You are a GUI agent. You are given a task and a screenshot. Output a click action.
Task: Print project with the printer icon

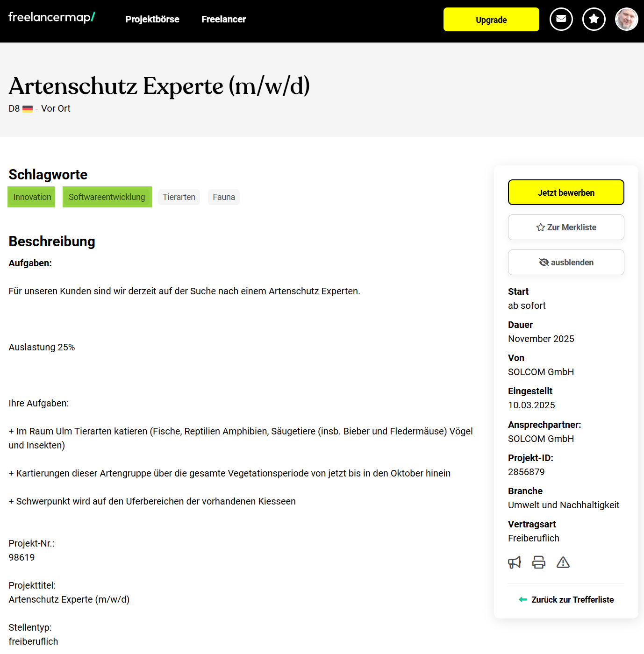pyautogui.click(x=539, y=562)
